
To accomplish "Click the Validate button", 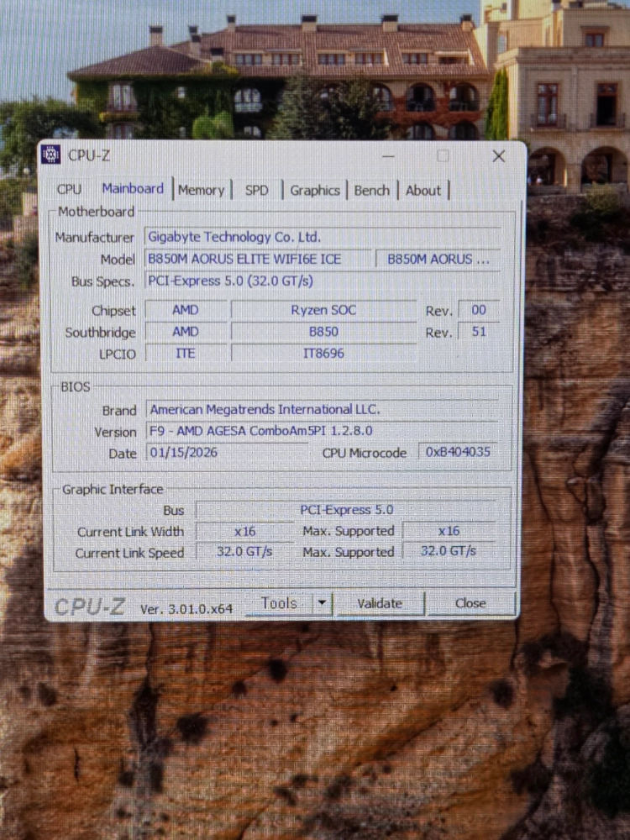I will tap(380, 603).
